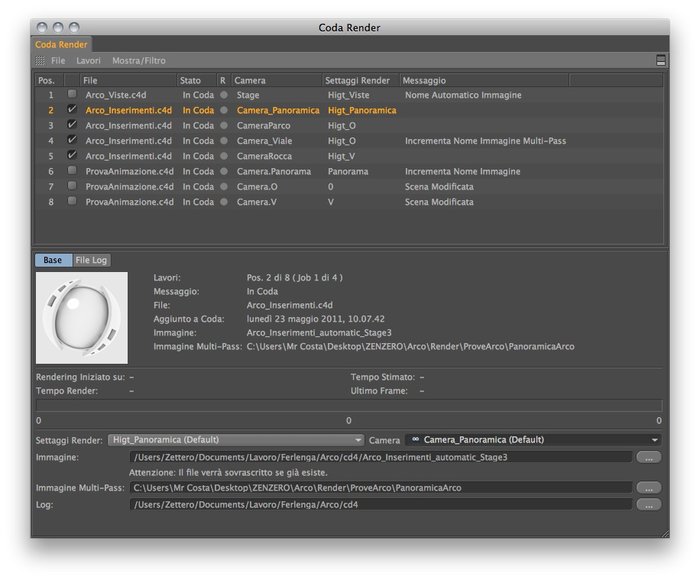Enable checkbox for Arco_Viste.c4d job
700x580 pixels.
71,94
